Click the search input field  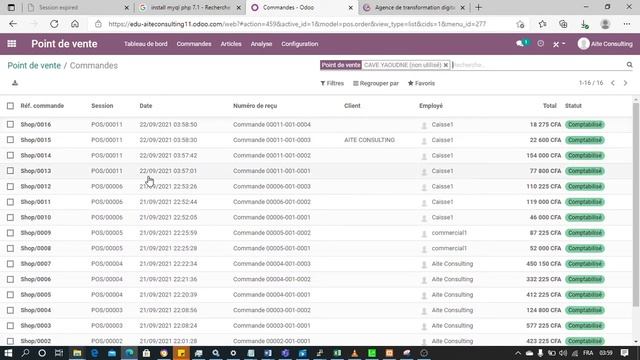[538, 65]
